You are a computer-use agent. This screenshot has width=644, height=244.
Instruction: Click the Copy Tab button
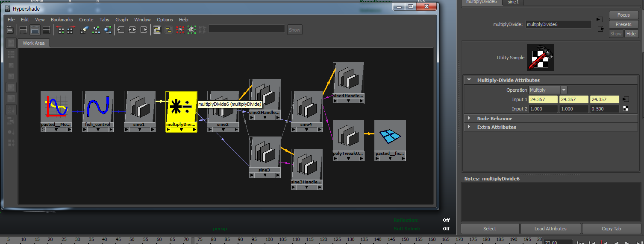611,229
